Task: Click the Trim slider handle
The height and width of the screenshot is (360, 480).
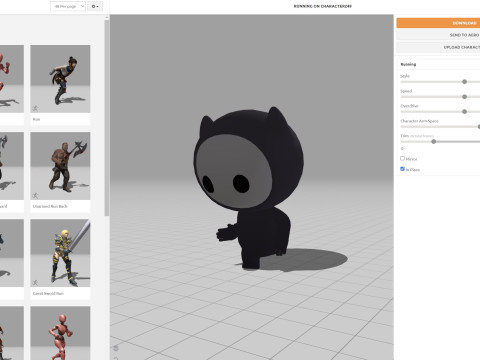Action: coord(434,142)
